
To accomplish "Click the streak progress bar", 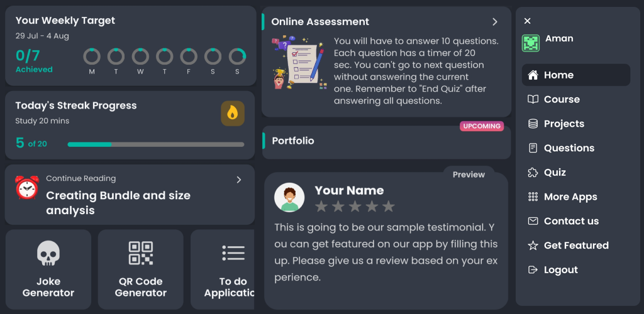I will [156, 144].
